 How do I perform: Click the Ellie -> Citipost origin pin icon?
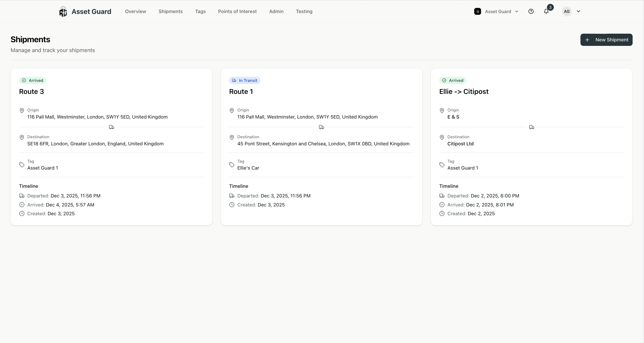(442, 110)
